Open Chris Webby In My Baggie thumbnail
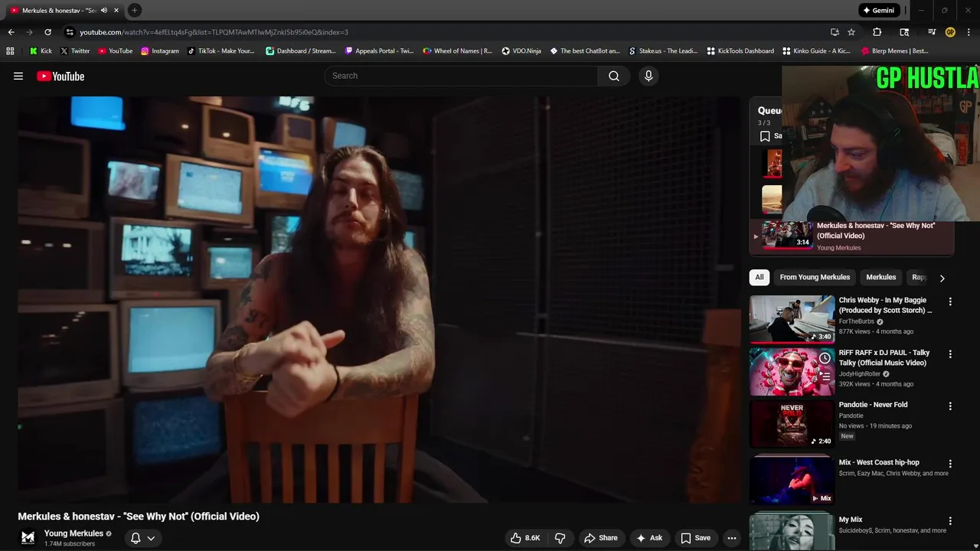980x551 pixels. pyautogui.click(x=792, y=319)
